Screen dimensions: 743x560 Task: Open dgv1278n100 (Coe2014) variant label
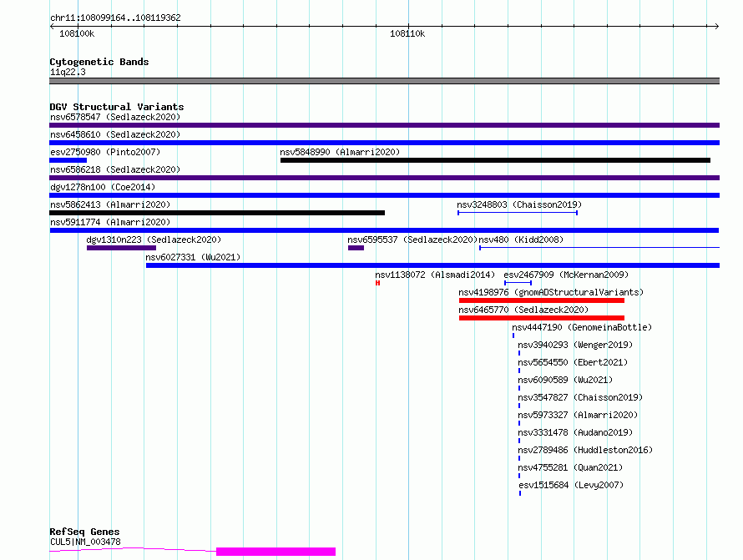(103, 187)
